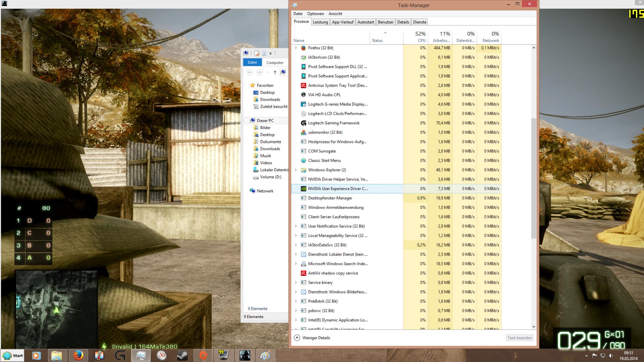Click the media player taskbar icon

point(37,355)
